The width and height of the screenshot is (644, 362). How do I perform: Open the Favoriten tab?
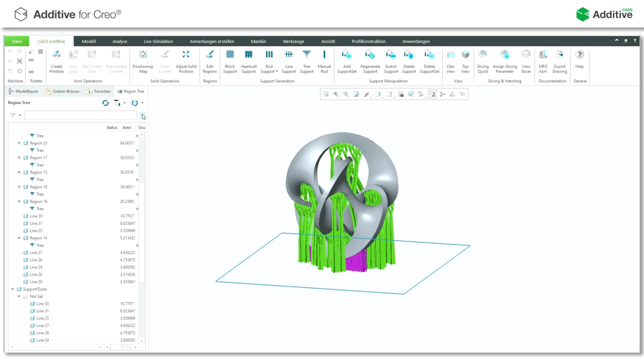(x=98, y=91)
